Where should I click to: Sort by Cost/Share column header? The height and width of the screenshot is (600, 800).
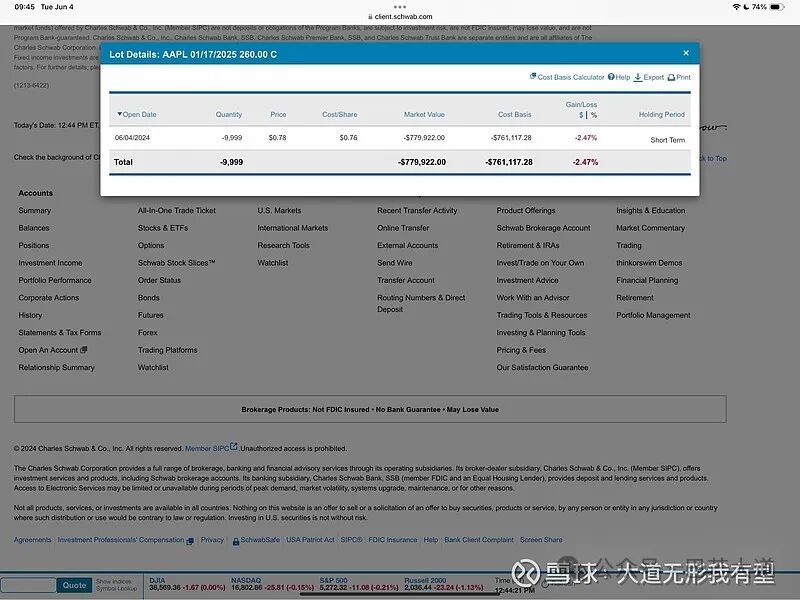pos(340,114)
